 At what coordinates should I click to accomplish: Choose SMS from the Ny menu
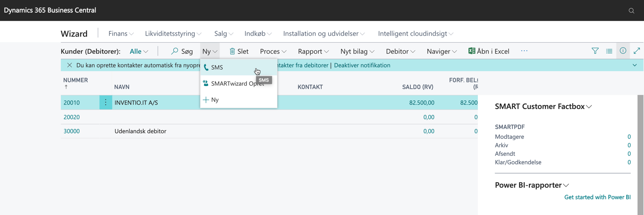pyautogui.click(x=239, y=67)
